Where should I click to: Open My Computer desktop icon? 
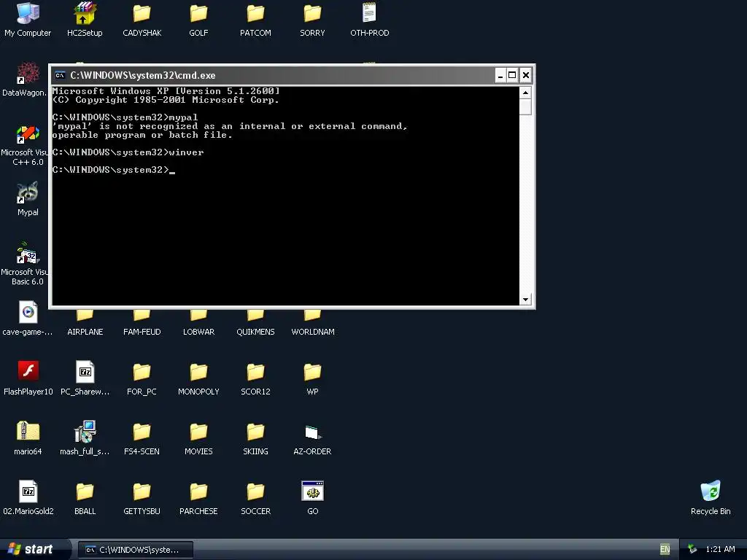28,14
